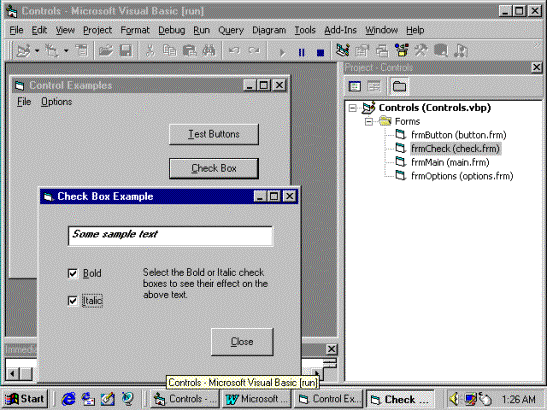Click the Break pause toolbar button
Viewport: 547px width, 410px height.
click(x=301, y=53)
